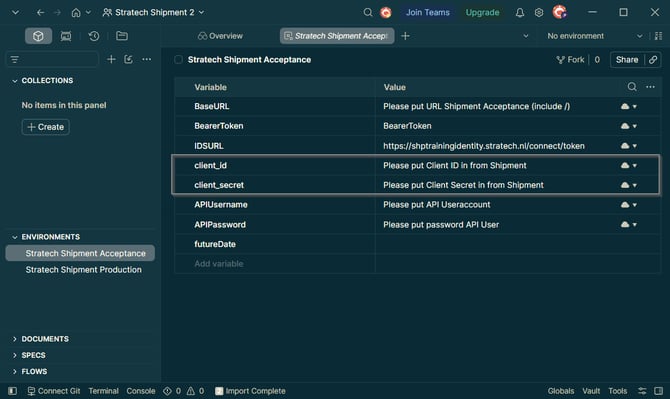670x399 pixels.
Task: Open the Collections sidebar cube icon
Action: click(x=38, y=36)
